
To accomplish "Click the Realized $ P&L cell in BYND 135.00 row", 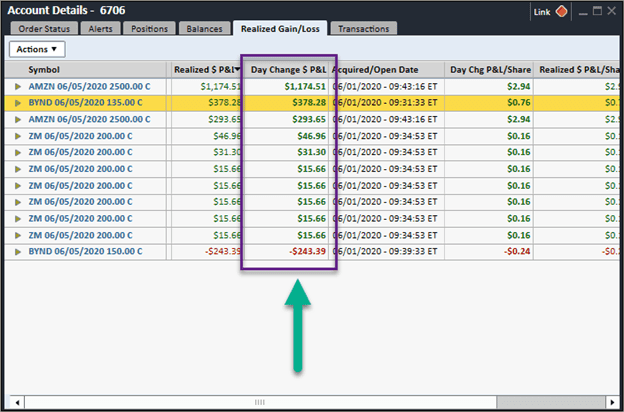I will coord(225,103).
